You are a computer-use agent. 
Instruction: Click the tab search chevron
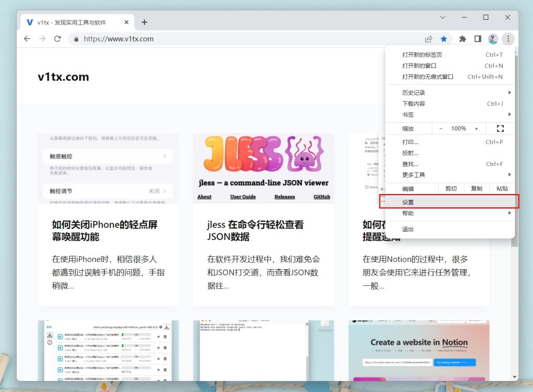[x=442, y=17]
